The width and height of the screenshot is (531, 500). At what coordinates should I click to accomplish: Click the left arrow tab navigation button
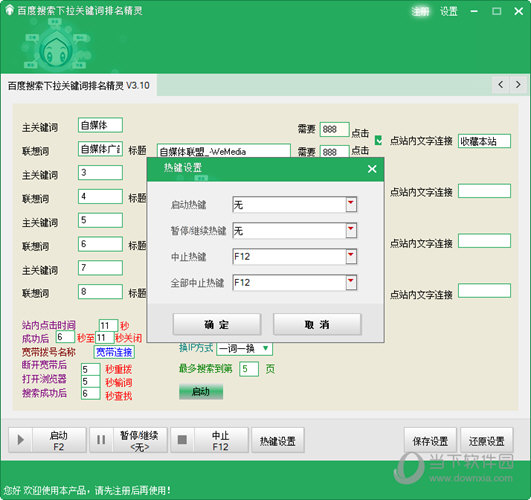point(501,84)
